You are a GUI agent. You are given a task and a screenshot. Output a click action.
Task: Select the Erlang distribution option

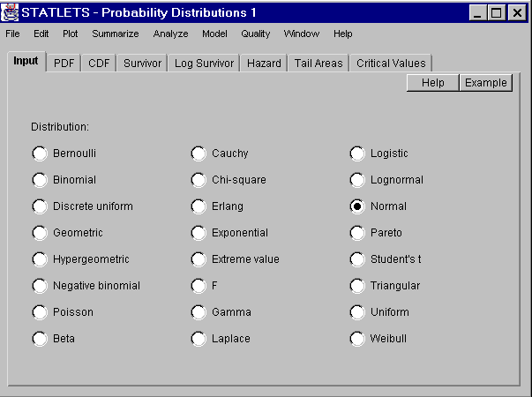(199, 206)
